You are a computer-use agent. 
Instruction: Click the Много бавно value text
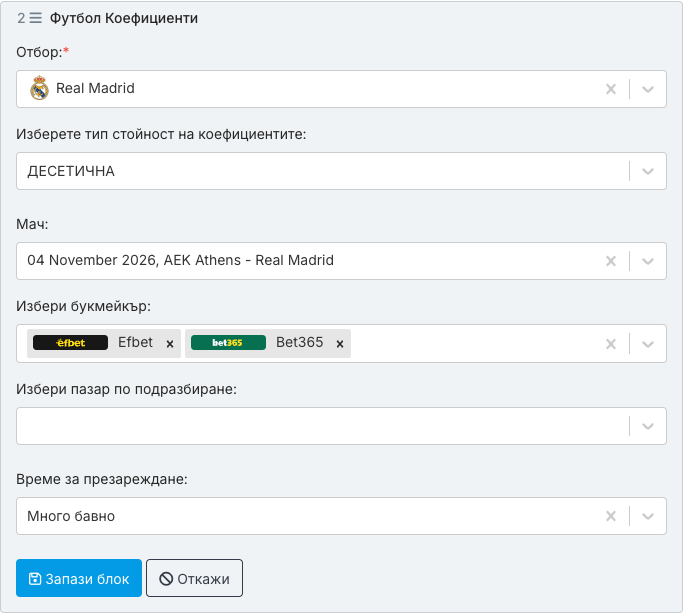[x=71, y=516]
